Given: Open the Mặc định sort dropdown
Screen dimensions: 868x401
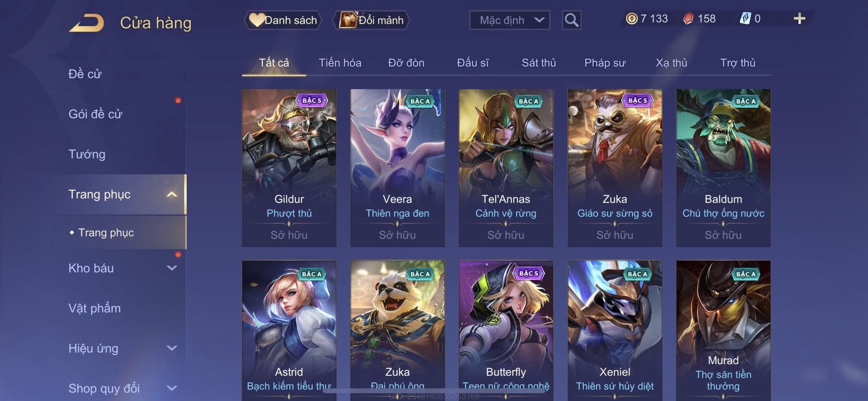Looking at the screenshot, I should click(x=509, y=20).
